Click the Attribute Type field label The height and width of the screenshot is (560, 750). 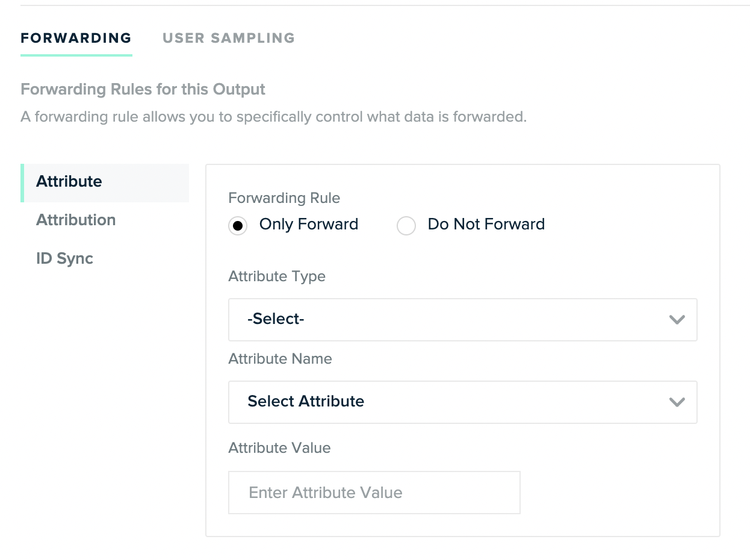point(277,276)
